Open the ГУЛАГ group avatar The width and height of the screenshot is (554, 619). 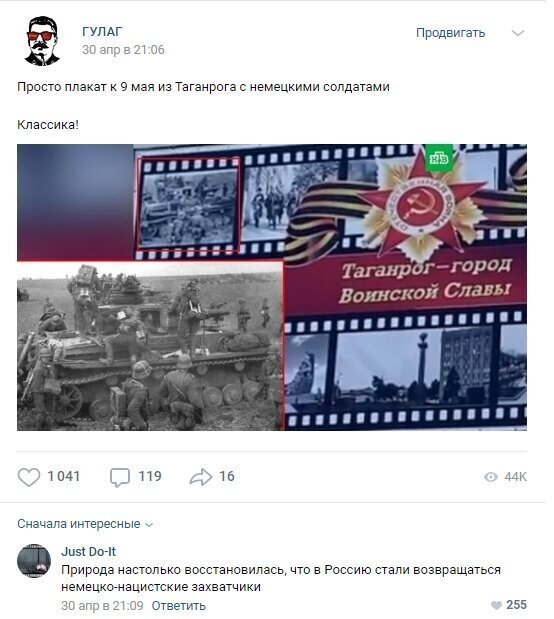click(x=42, y=40)
